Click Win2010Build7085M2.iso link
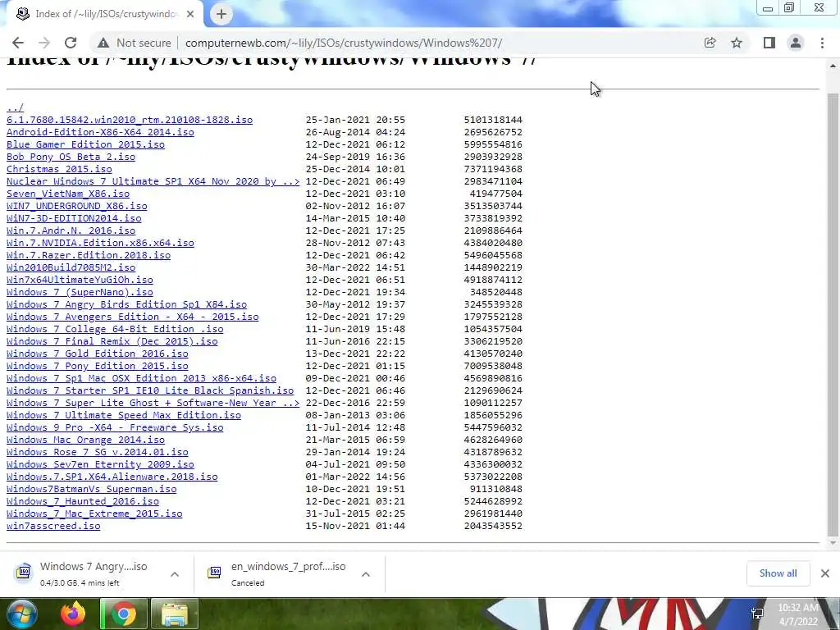 pyautogui.click(x=71, y=268)
